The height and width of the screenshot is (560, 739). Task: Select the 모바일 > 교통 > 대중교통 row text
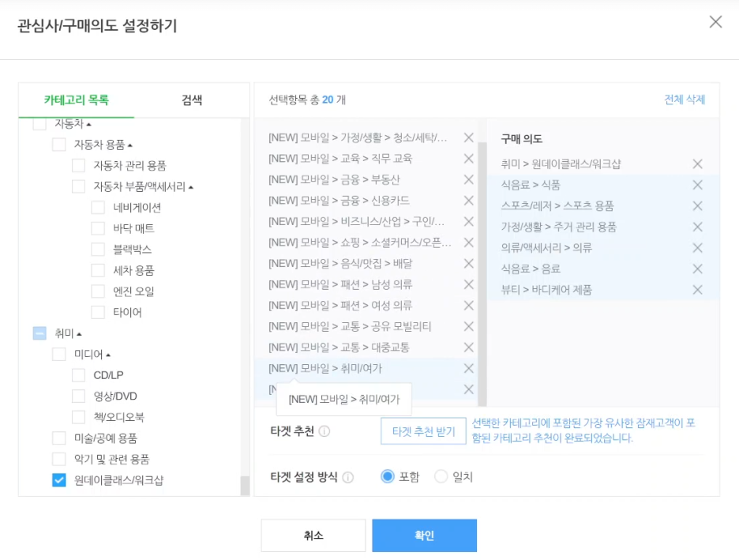339,348
